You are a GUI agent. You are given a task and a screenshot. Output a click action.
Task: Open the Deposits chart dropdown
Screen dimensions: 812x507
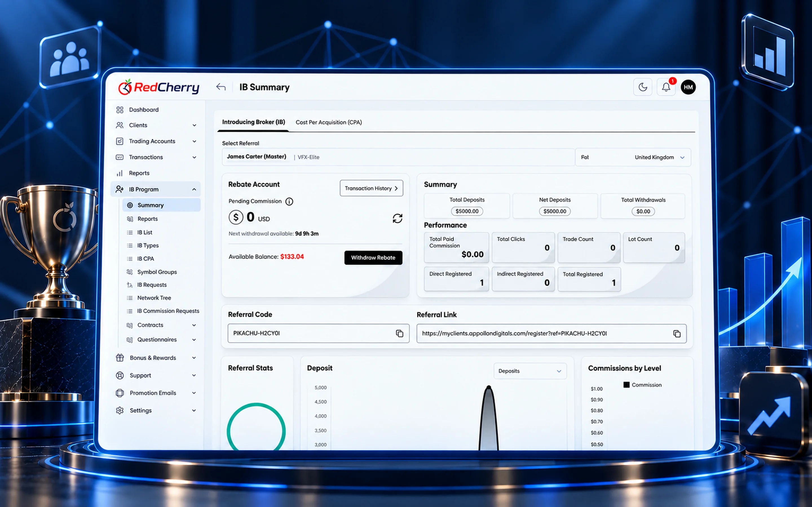pyautogui.click(x=530, y=371)
